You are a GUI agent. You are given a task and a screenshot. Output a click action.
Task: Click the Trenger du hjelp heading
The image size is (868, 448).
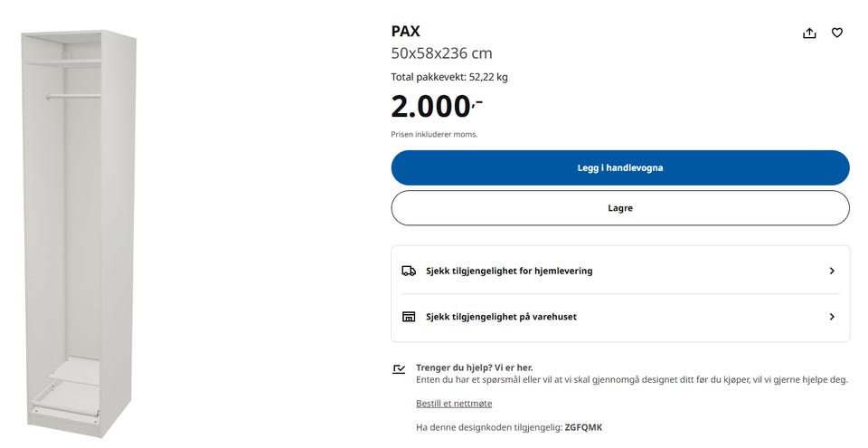tap(474, 367)
